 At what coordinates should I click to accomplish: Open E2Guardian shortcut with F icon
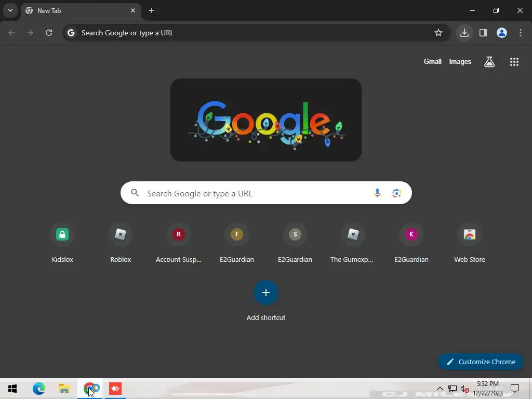click(x=237, y=243)
